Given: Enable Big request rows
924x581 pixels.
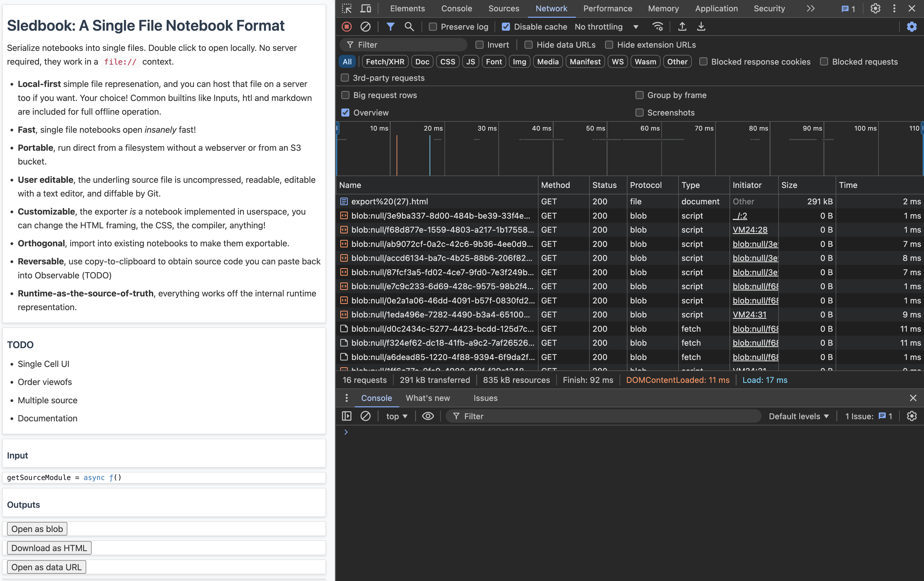Looking at the screenshot, I should (345, 95).
